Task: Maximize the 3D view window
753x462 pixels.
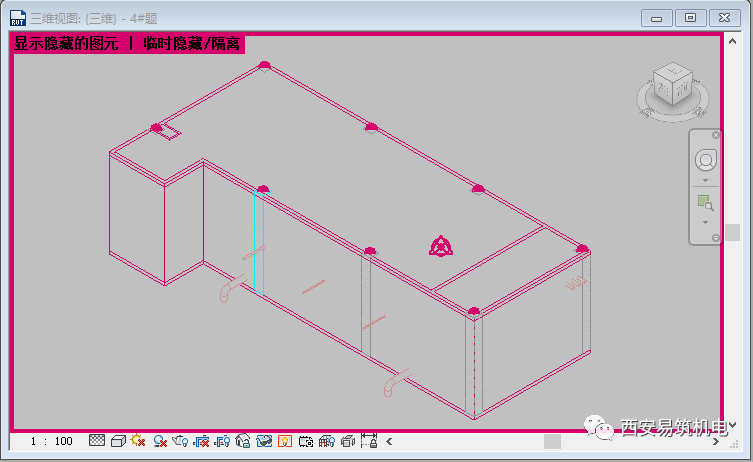Action: coord(691,18)
